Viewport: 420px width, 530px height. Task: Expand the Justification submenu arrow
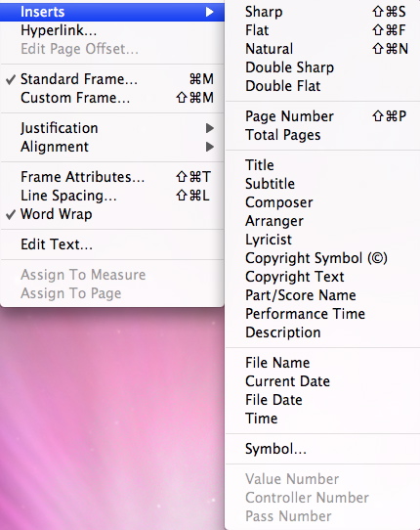tap(210, 128)
